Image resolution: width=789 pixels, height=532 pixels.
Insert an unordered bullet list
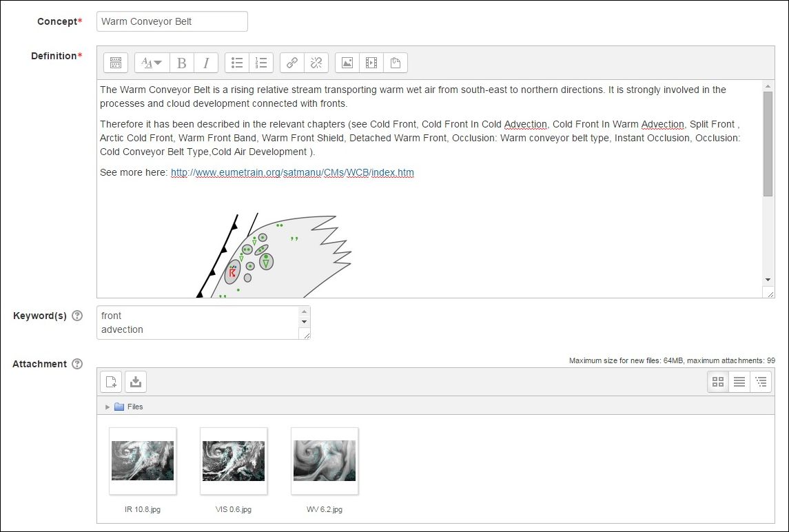pos(237,63)
